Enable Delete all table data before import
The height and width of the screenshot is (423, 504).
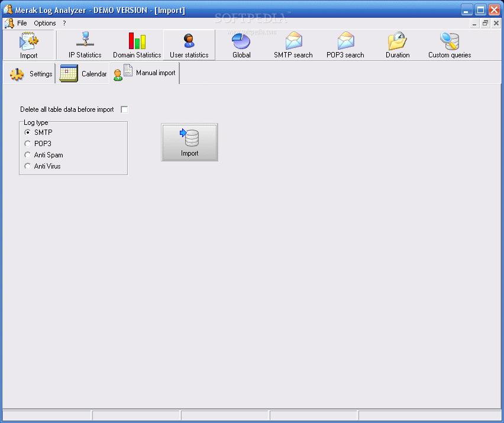click(x=124, y=109)
